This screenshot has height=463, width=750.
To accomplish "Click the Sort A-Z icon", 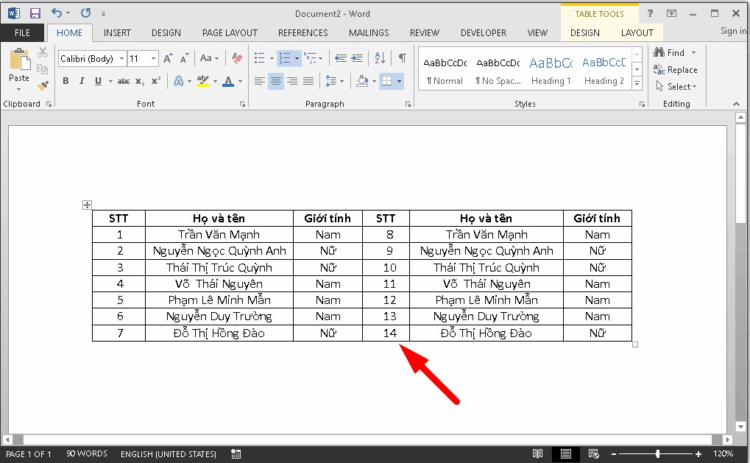I will click(x=380, y=59).
